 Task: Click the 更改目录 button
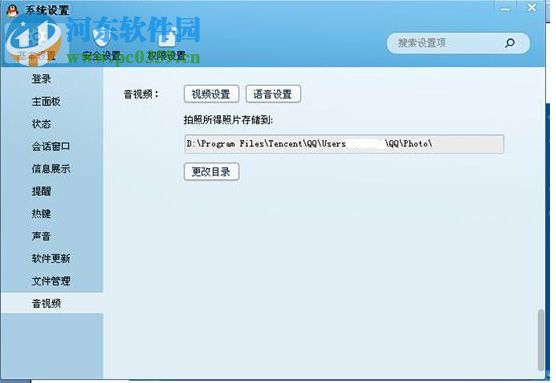click(x=211, y=172)
